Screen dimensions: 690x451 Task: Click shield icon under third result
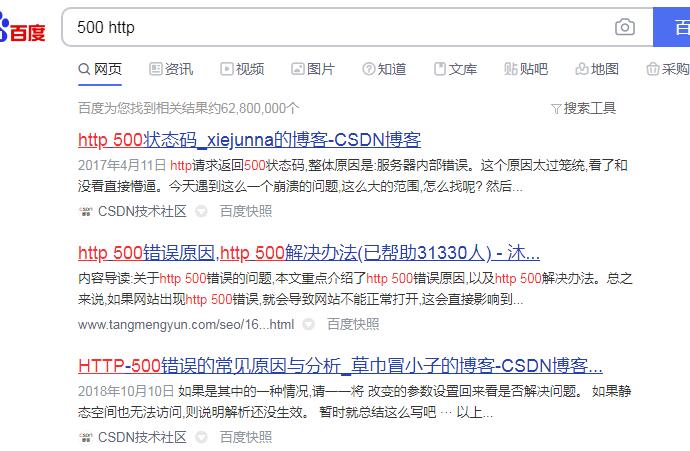(x=202, y=437)
